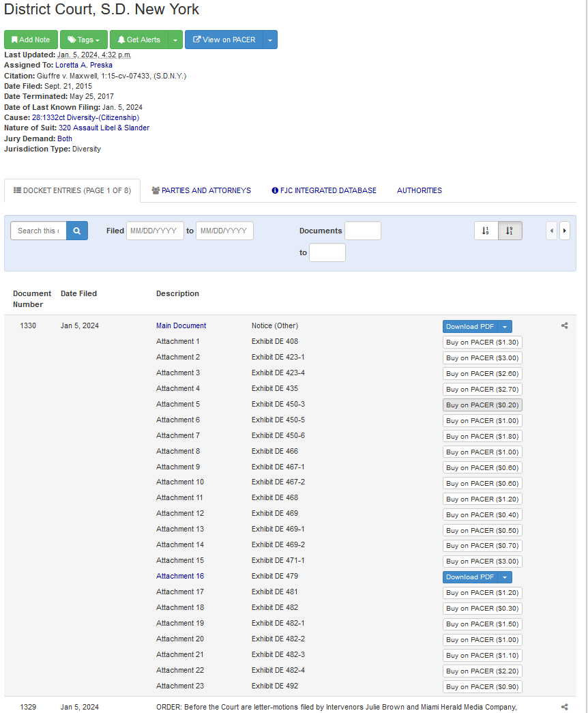Buy Attachment 7 on PACER ($1.80)
The width and height of the screenshot is (588, 713).
(482, 437)
